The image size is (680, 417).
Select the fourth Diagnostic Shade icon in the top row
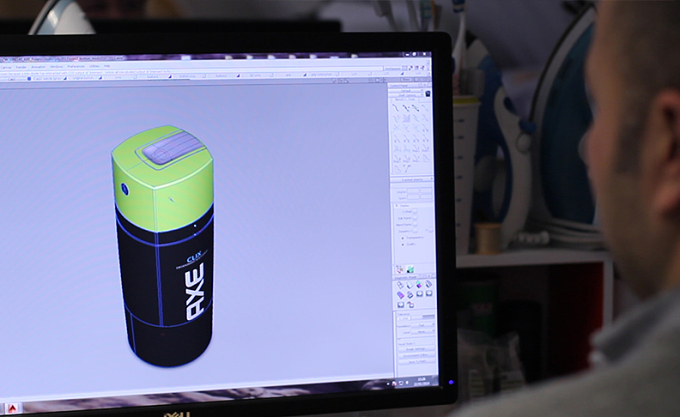click(428, 284)
